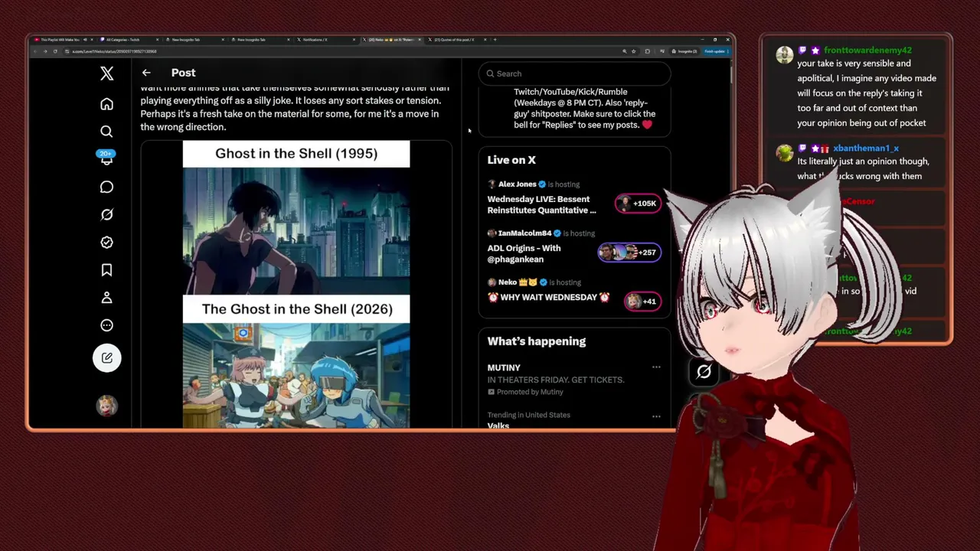Open Grok from the left sidebar
The height and width of the screenshot is (551, 980).
106,214
